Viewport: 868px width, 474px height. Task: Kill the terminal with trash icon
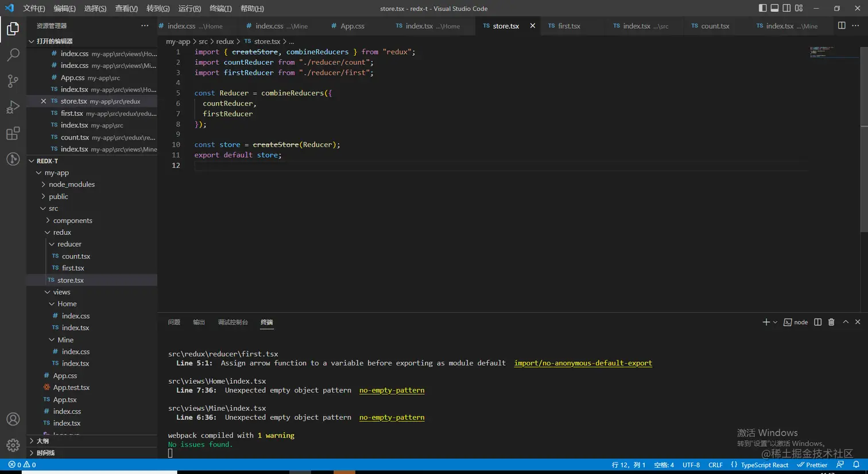(831, 322)
